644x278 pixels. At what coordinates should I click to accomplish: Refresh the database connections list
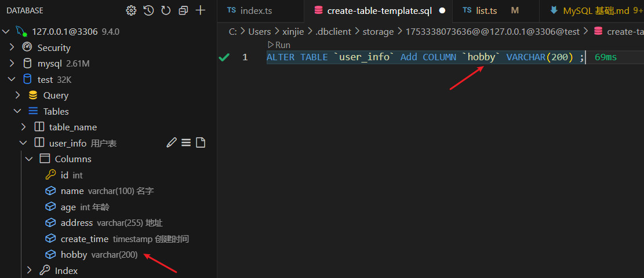(166, 10)
